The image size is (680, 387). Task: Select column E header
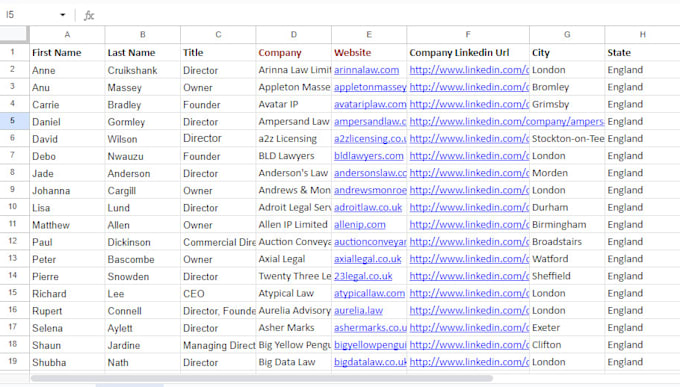point(369,35)
